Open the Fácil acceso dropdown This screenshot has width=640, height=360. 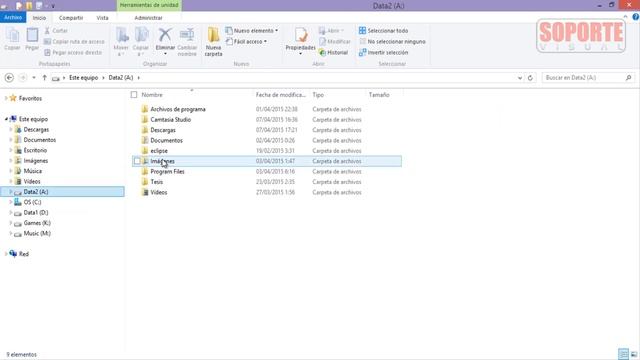point(247,42)
